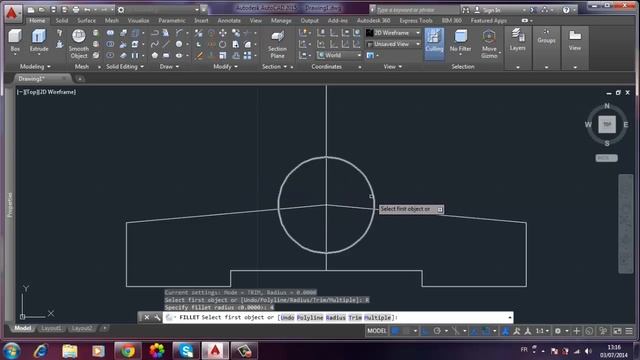
Task: Choose Trim option in command line
Action: (355, 318)
